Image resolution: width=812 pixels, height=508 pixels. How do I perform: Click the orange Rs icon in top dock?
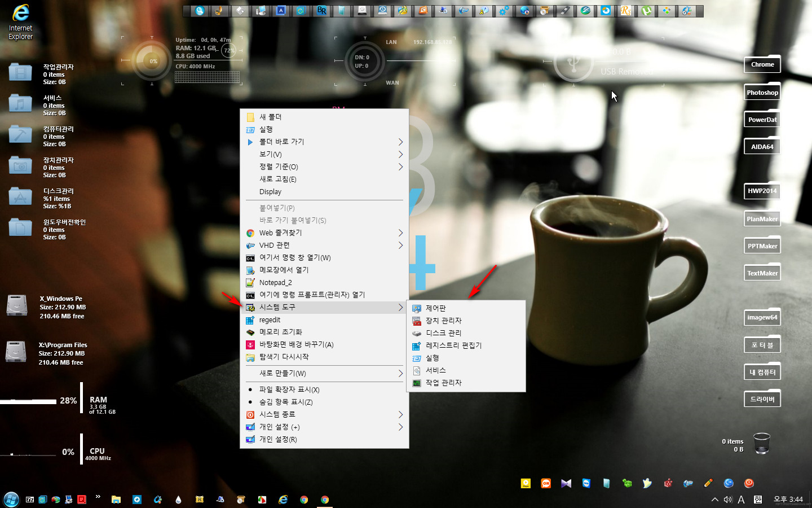click(x=626, y=11)
